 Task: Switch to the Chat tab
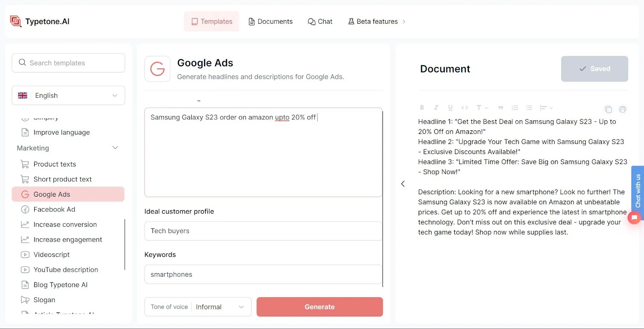(320, 21)
